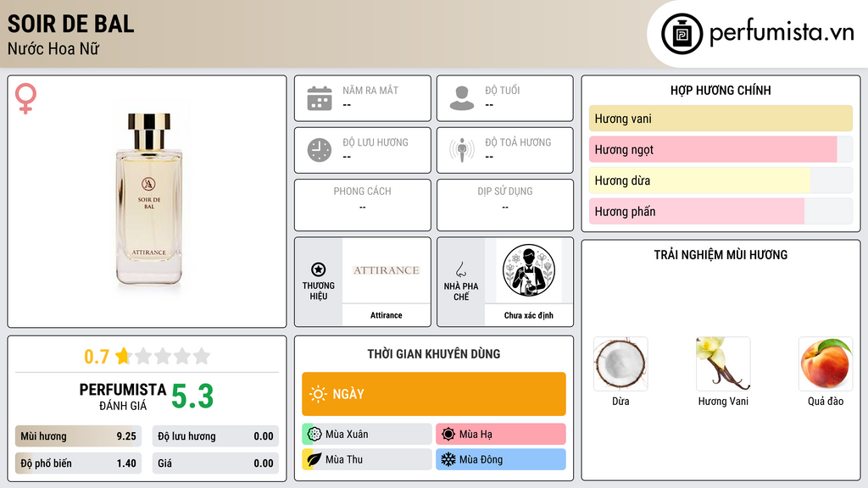868x488 pixels.
Task: Click the clock icon for Độ lưu hương
Action: click(320, 150)
